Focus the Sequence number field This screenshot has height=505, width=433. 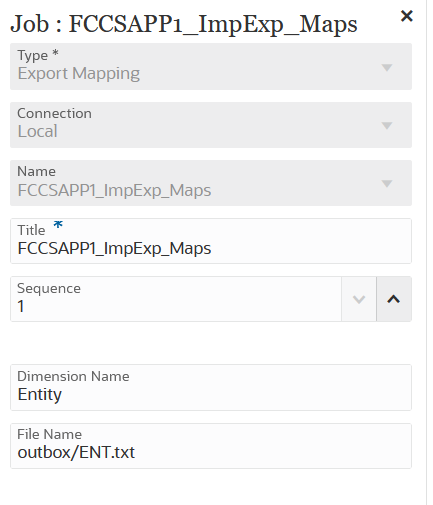176,299
